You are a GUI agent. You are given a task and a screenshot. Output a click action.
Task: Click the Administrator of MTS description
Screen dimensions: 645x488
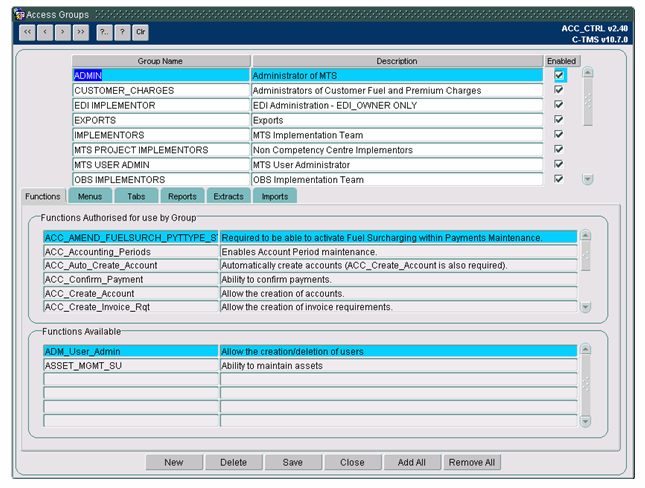tap(397, 75)
